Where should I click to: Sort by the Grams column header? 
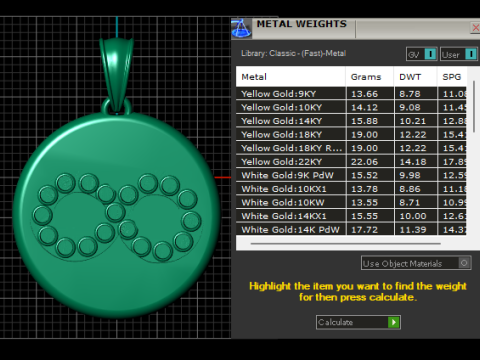coord(369,77)
